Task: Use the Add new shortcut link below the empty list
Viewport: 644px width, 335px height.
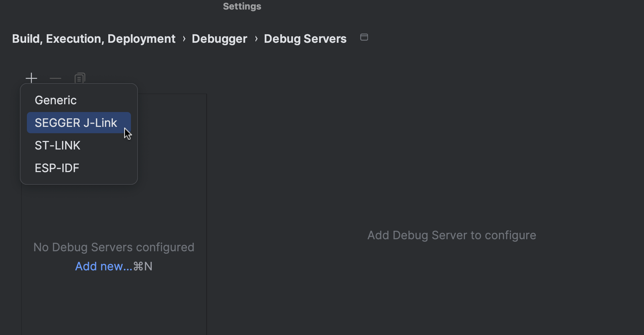Action: 103,266
